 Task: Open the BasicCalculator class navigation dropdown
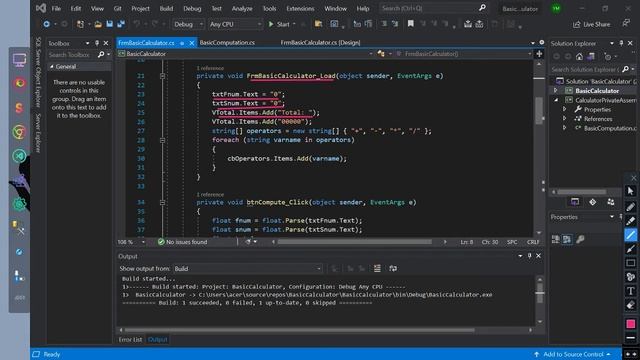click(x=246, y=54)
